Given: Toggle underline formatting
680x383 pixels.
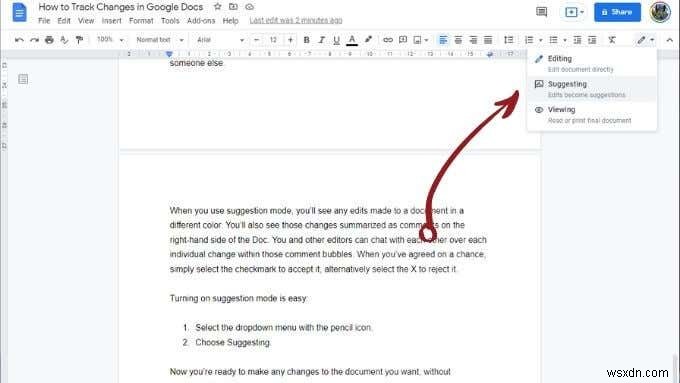Looking at the screenshot, I should 336,40.
